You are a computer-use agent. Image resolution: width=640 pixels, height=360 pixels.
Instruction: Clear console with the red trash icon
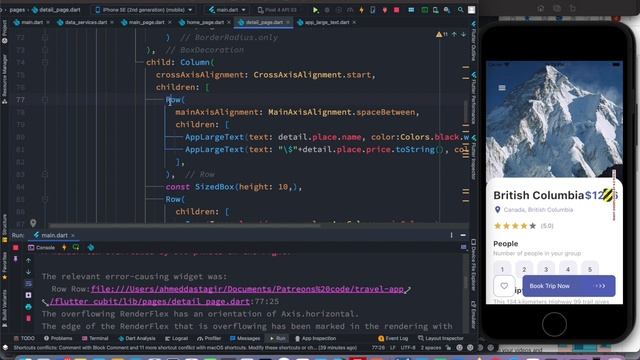pos(29,318)
